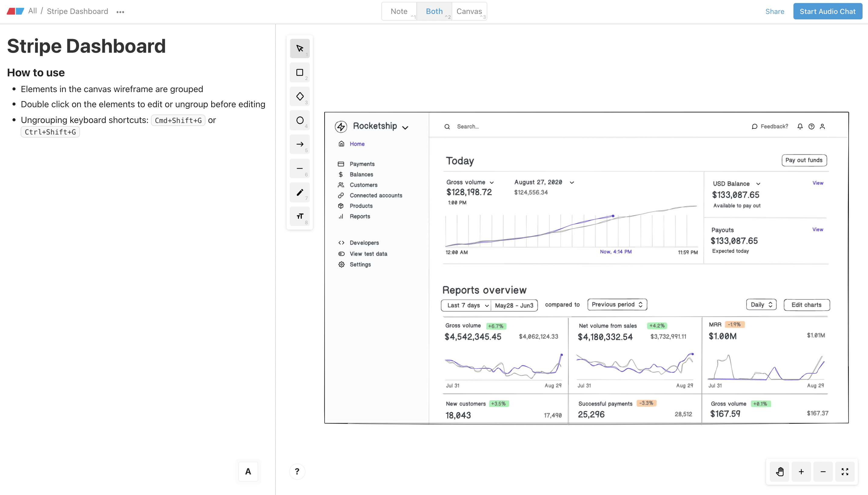Select the arrow connector tool
The height and width of the screenshot is (495, 868).
[300, 145]
